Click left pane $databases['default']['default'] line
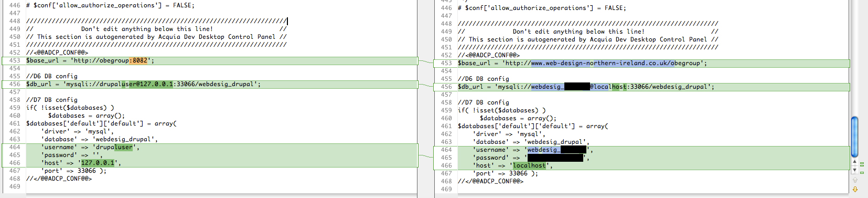 pos(101,123)
